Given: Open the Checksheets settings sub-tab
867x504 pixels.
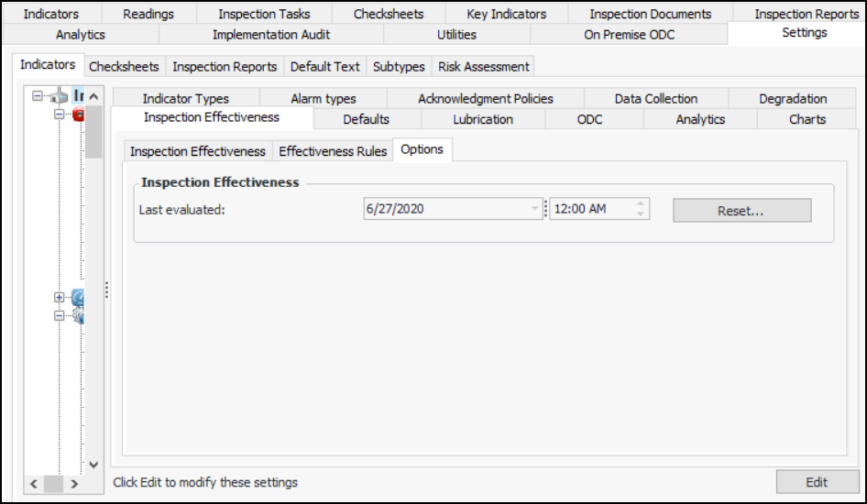Looking at the screenshot, I should click(124, 67).
